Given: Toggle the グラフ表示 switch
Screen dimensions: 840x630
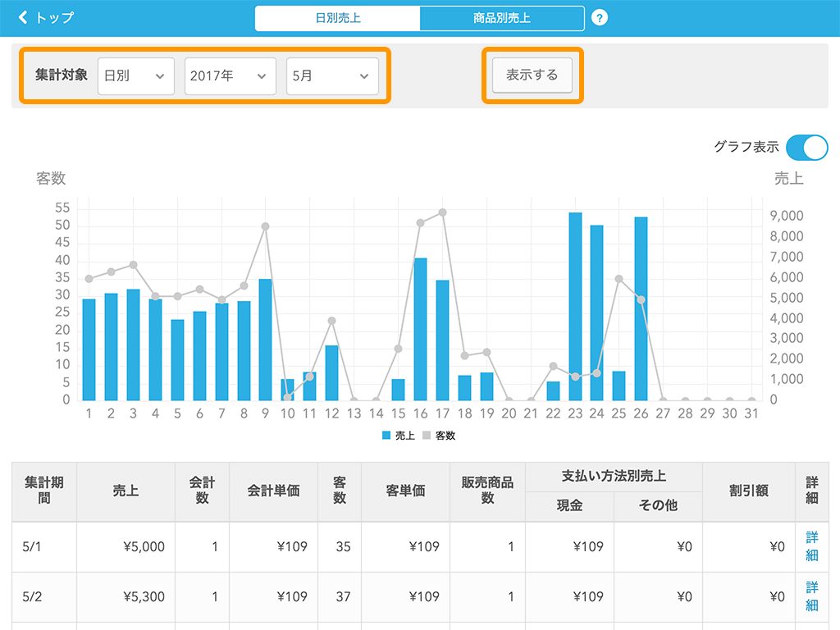Looking at the screenshot, I should (x=807, y=148).
